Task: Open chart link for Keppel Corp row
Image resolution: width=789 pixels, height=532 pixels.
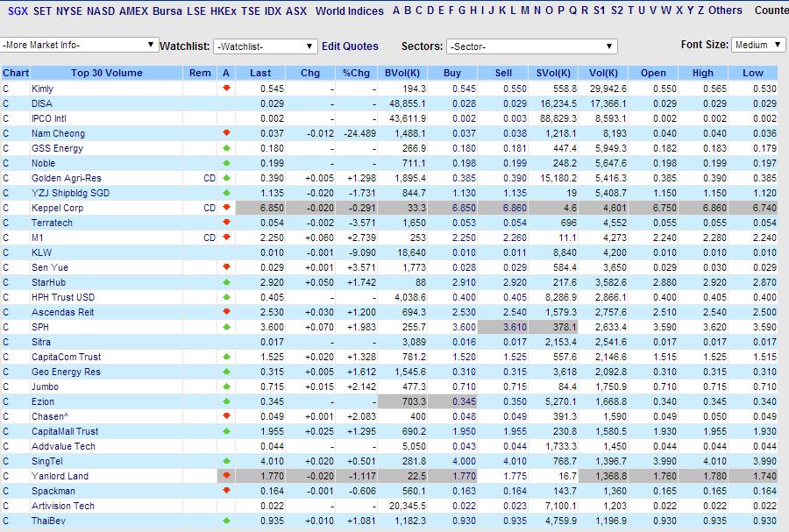Action: click(x=6, y=209)
